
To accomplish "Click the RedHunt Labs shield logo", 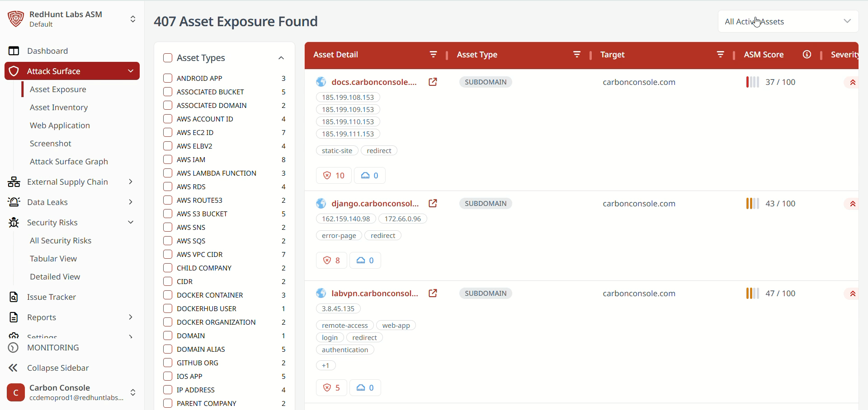I will coord(16,19).
